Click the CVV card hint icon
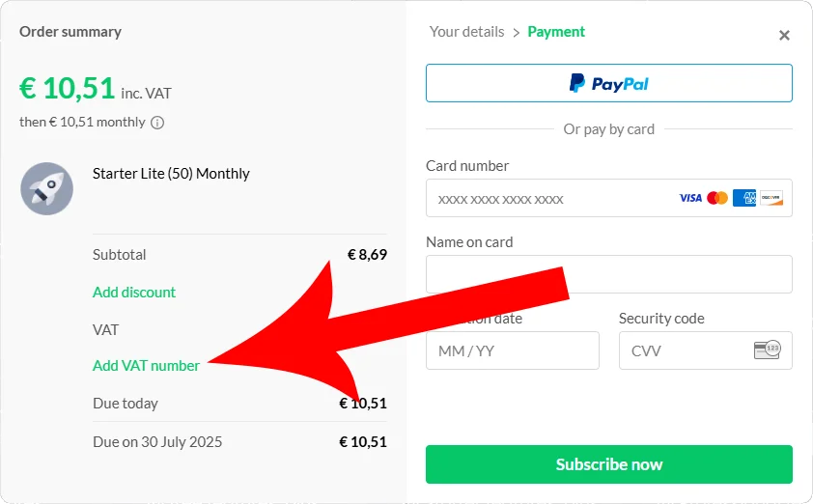The height and width of the screenshot is (504, 813). coord(768,350)
